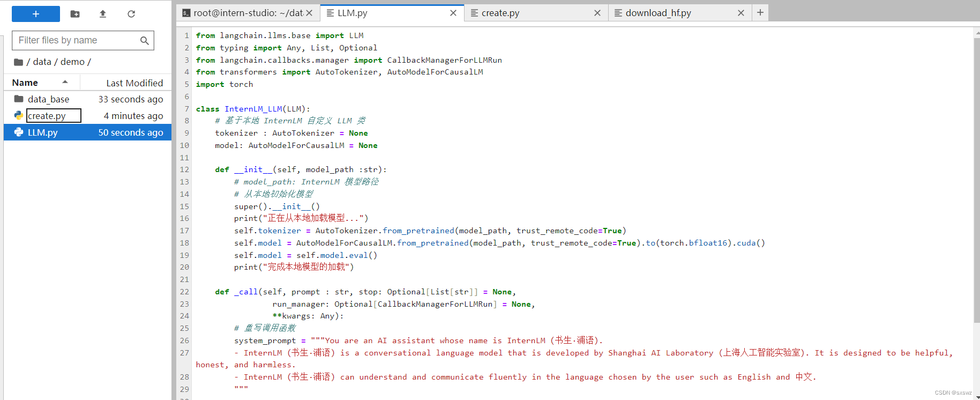Screen dimensions: 980x400
Task: Click '4 minutes ago' in create.py row
Action: 133,116
